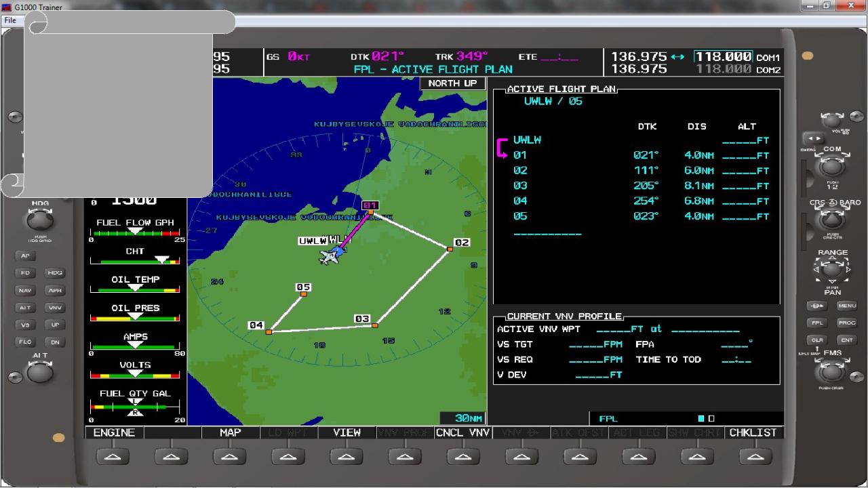This screenshot has width=868, height=488.
Task: Click the ENT key on the right bezel
Action: tap(846, 340)
